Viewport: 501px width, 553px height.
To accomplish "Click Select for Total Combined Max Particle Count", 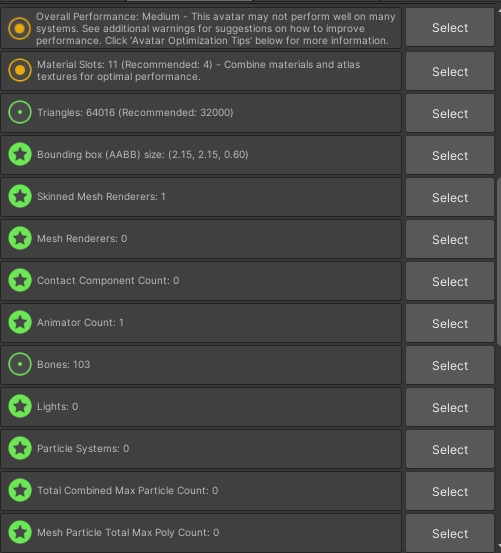I will [x=450, y=491].
